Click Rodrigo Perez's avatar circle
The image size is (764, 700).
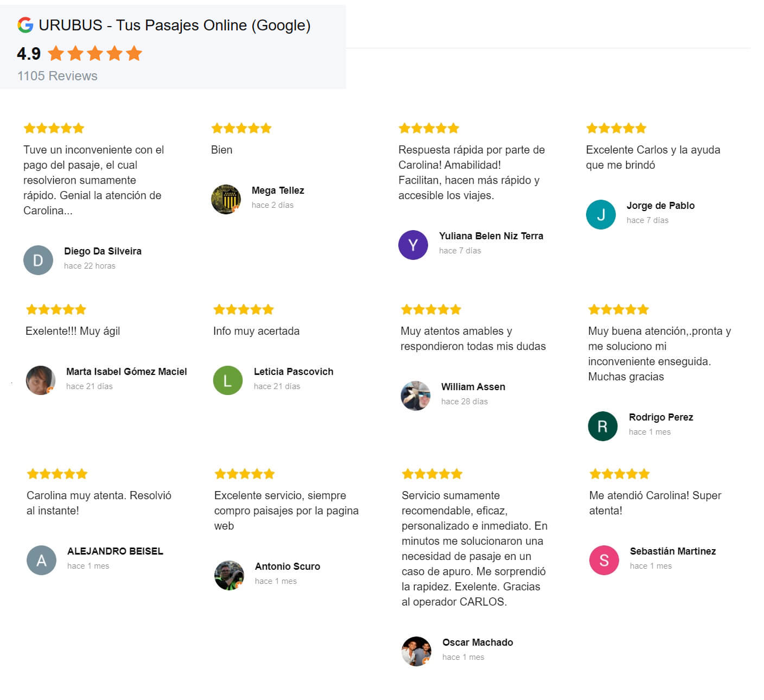point(602,426)
